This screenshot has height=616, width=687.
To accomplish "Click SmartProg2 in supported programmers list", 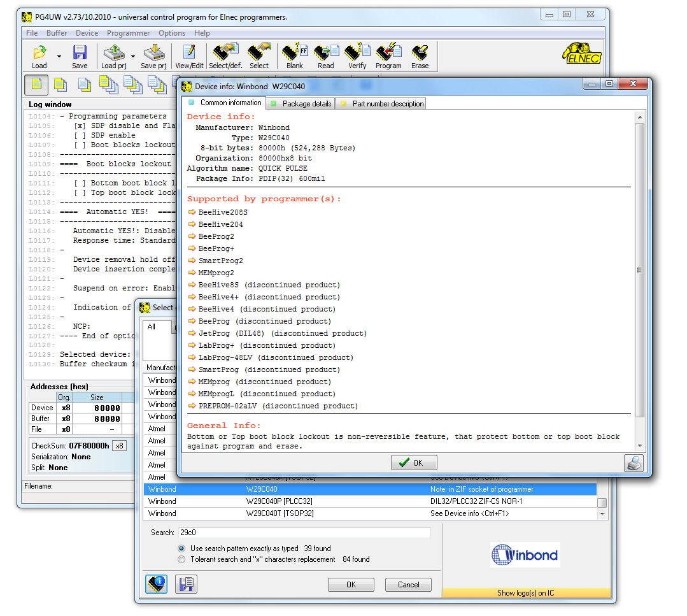I will click(220, 261).
